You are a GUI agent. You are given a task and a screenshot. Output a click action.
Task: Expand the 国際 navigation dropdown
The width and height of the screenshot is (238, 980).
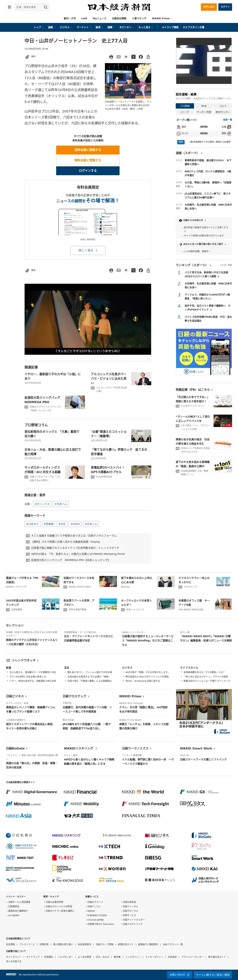(x=111, y=27)
